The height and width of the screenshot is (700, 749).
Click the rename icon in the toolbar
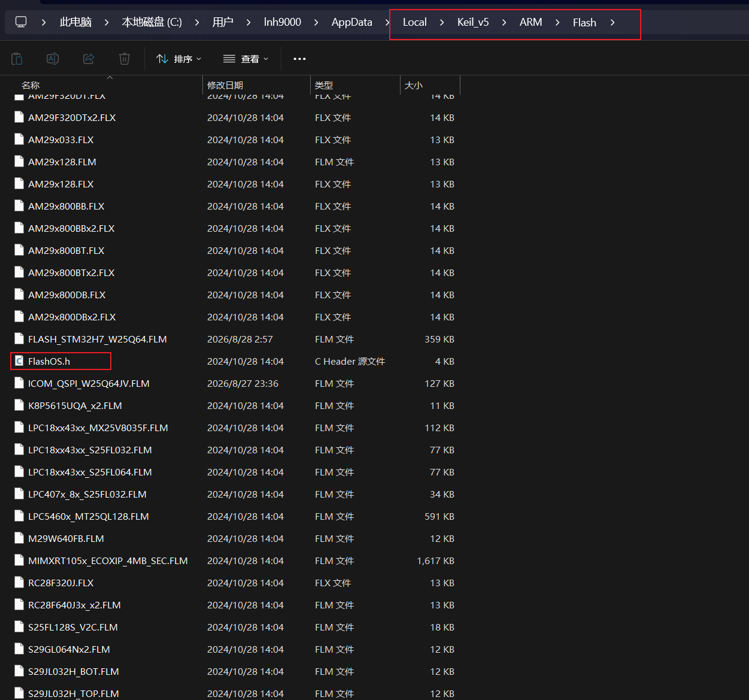53,59
